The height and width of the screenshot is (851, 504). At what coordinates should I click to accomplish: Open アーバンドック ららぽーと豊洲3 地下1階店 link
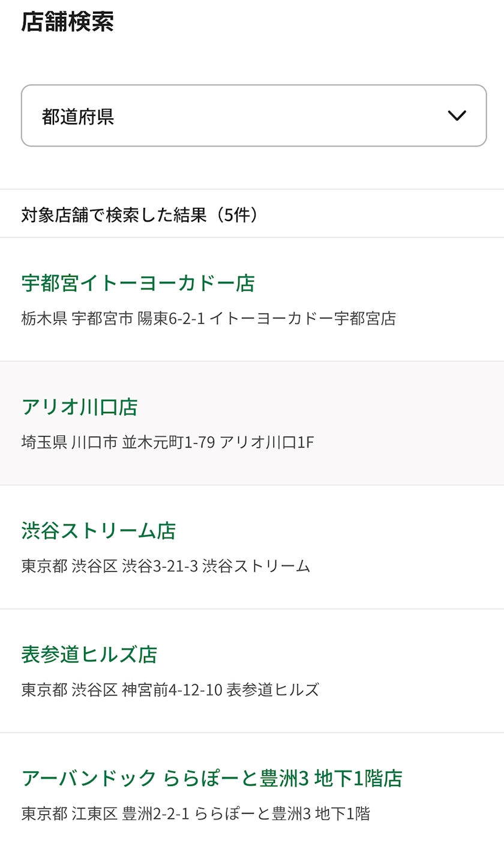pyautogui.click(x=212, y=778)
